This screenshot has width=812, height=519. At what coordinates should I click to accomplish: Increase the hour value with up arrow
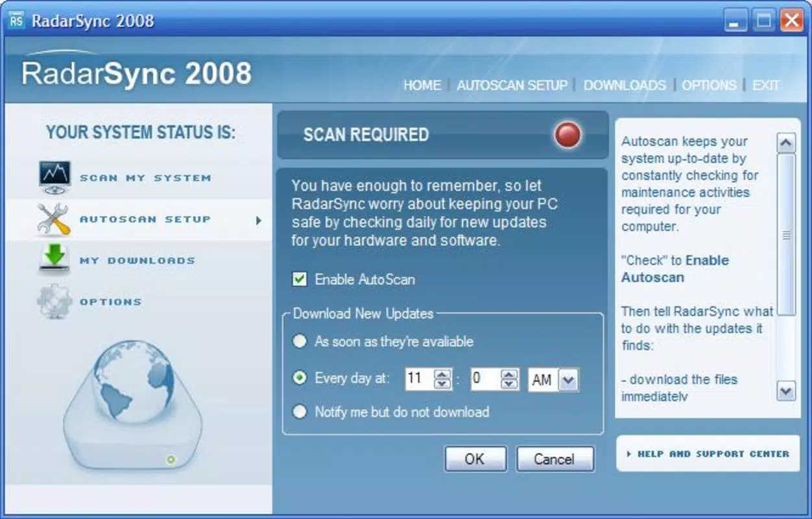443,374
